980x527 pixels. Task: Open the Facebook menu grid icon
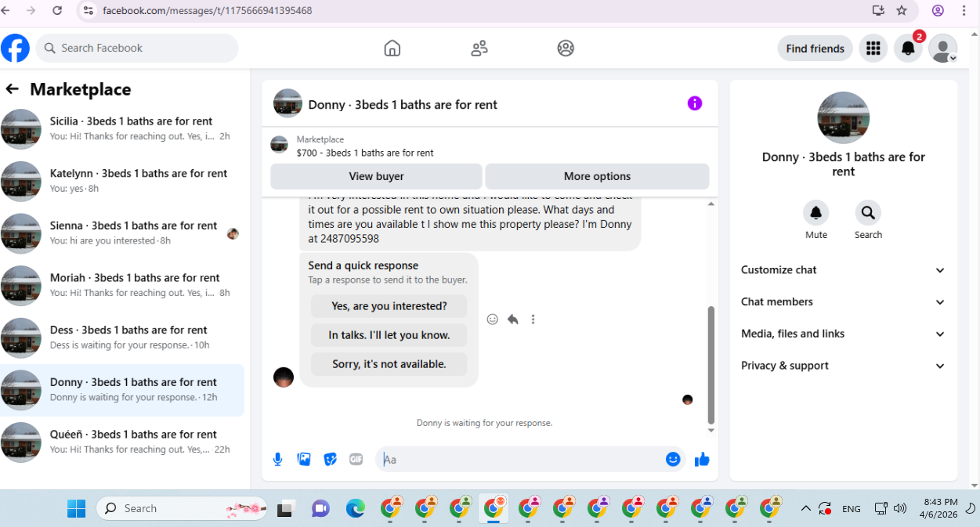point(873,49)
